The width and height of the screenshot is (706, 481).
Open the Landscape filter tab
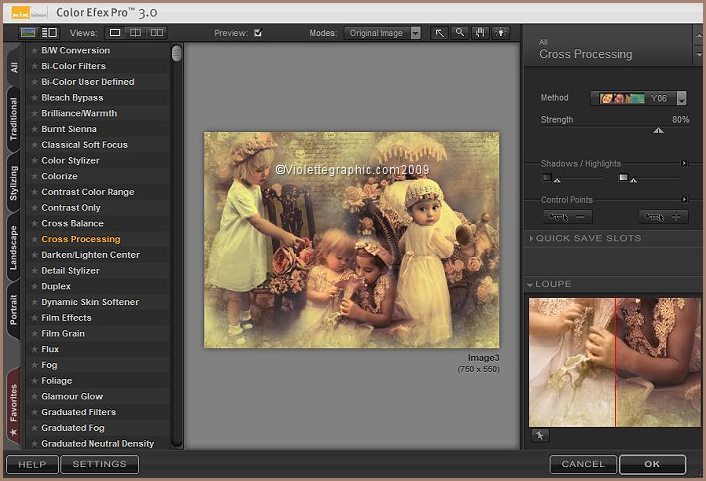[14, 248]
